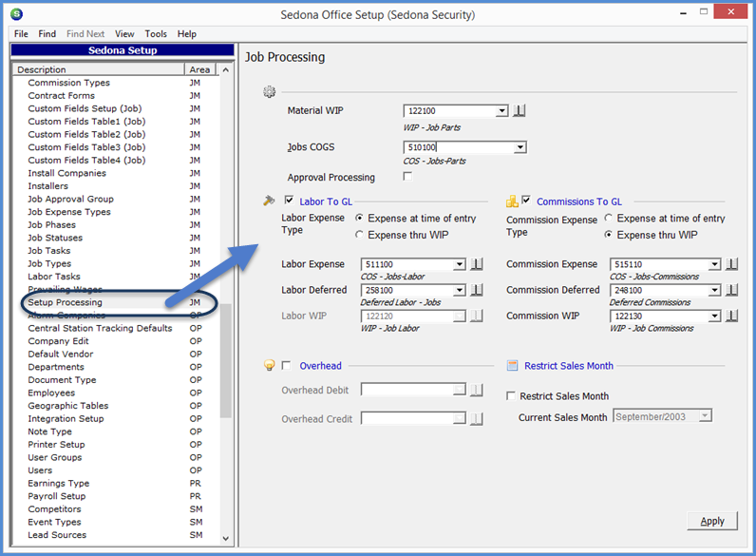Expand the Labor Expense account dropdown

click(x=460, y=264)
